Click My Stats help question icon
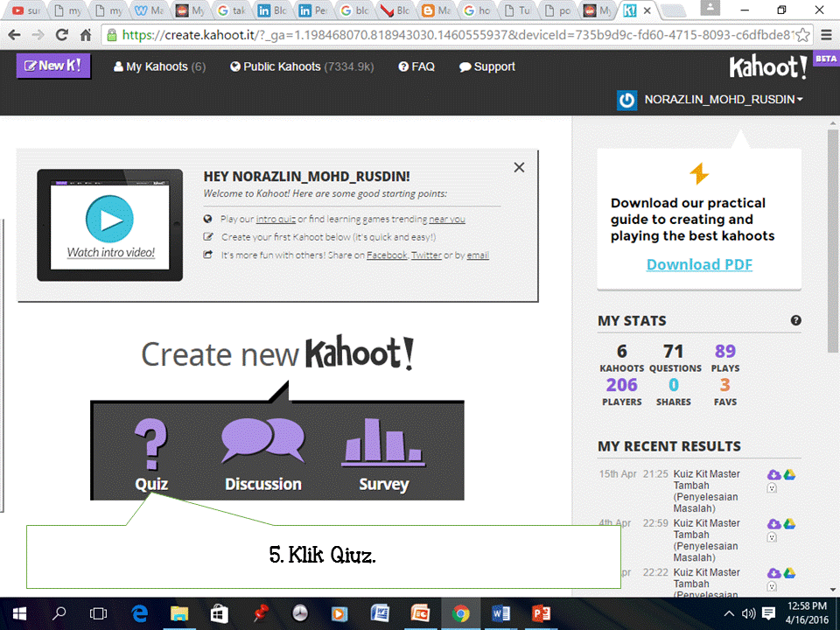Viewport: 840px width, 630px height. click(796, 320)
